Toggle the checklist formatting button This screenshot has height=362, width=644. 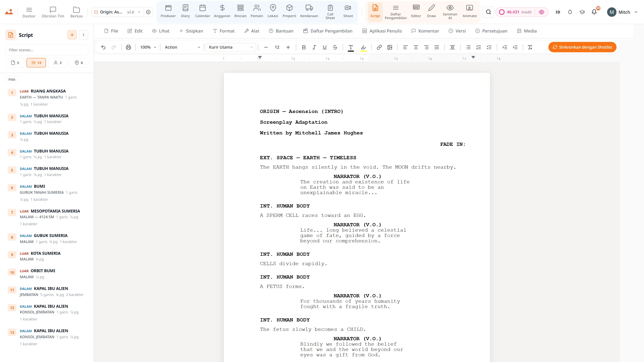tap(489, 47)
